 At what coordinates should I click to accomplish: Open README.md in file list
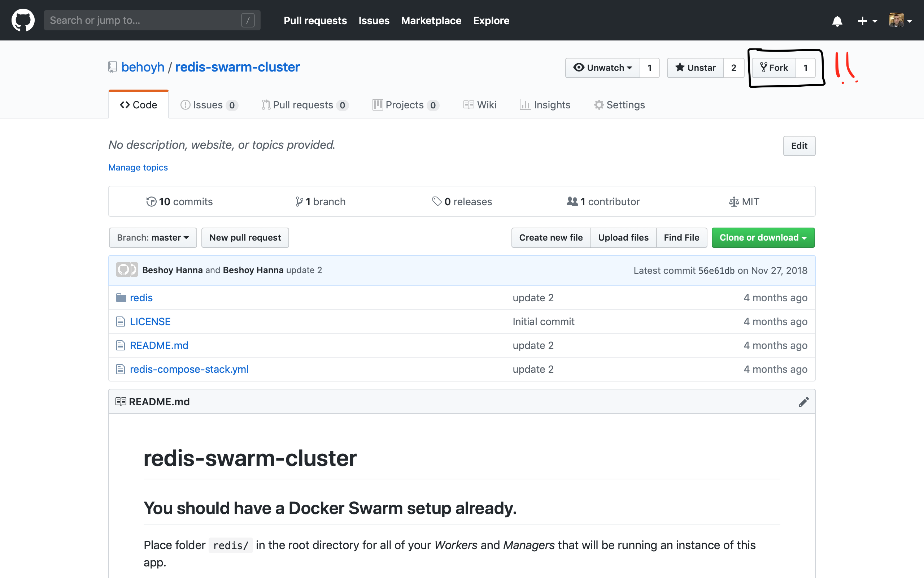(159, 345)
